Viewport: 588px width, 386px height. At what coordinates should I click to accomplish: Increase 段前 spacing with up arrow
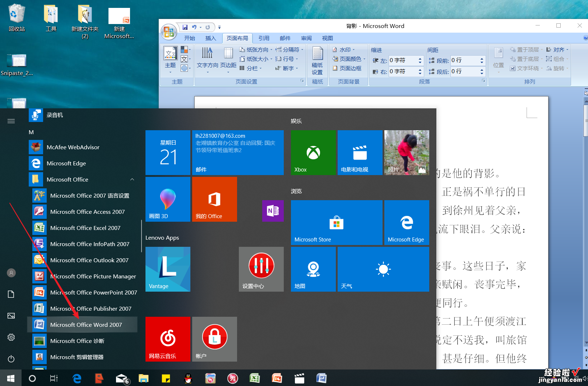click(482, 58)
